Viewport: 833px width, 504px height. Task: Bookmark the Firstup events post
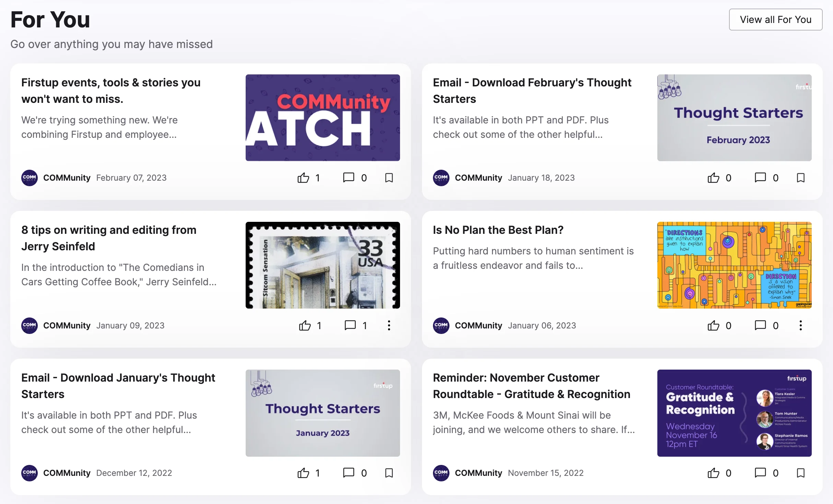389,178
